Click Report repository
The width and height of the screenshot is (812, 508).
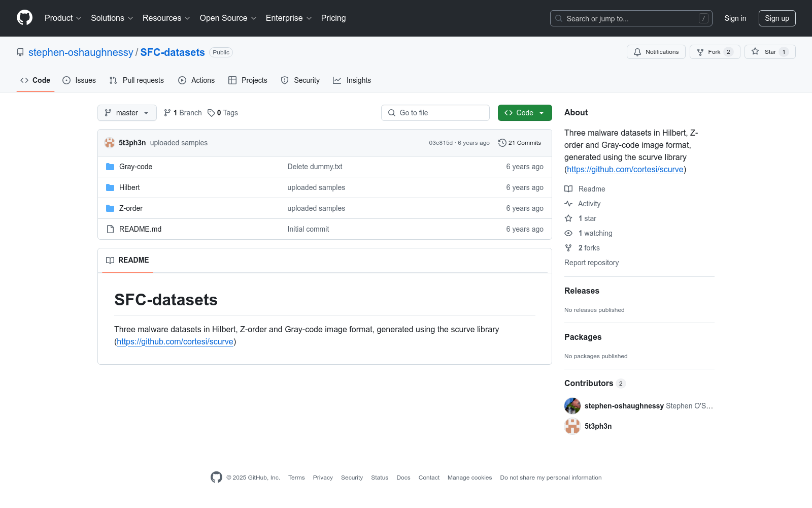(x=592, y=263)
